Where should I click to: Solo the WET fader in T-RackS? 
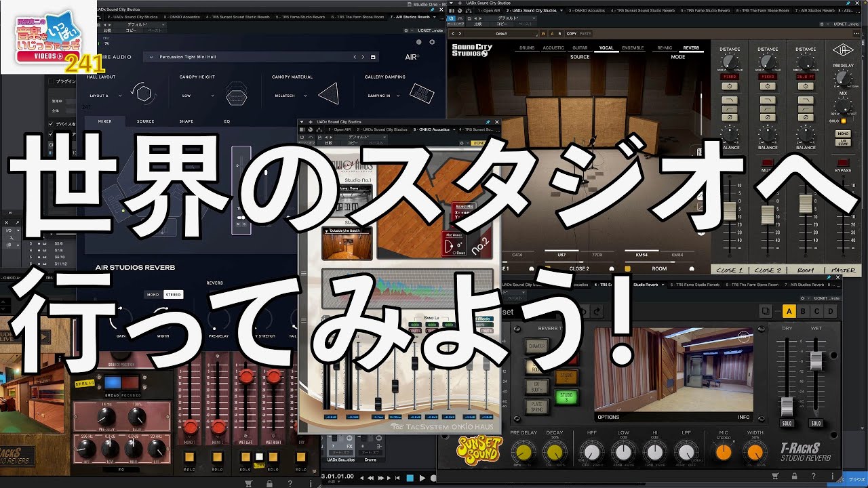click(816, 423)
